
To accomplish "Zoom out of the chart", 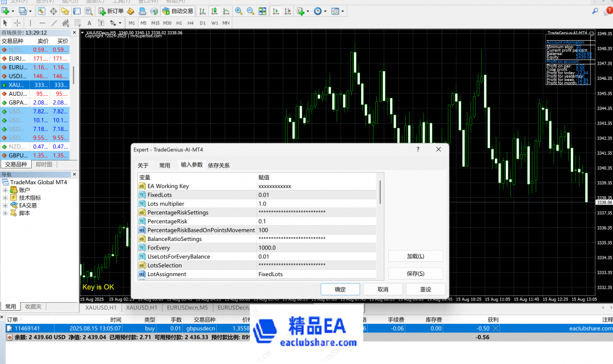I will 250,11.
